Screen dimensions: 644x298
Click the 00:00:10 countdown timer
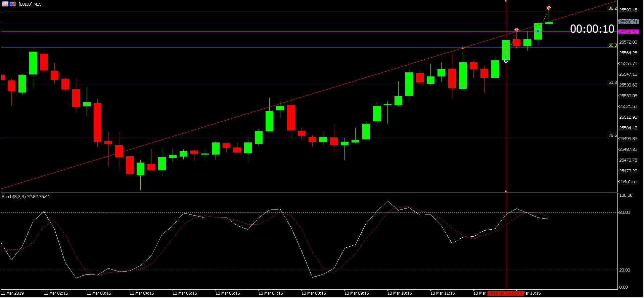pos(592,29)
